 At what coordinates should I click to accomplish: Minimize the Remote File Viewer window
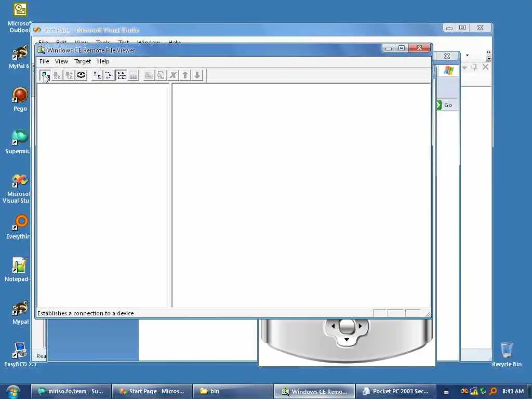pyautogui.click(x=389, y=48)
